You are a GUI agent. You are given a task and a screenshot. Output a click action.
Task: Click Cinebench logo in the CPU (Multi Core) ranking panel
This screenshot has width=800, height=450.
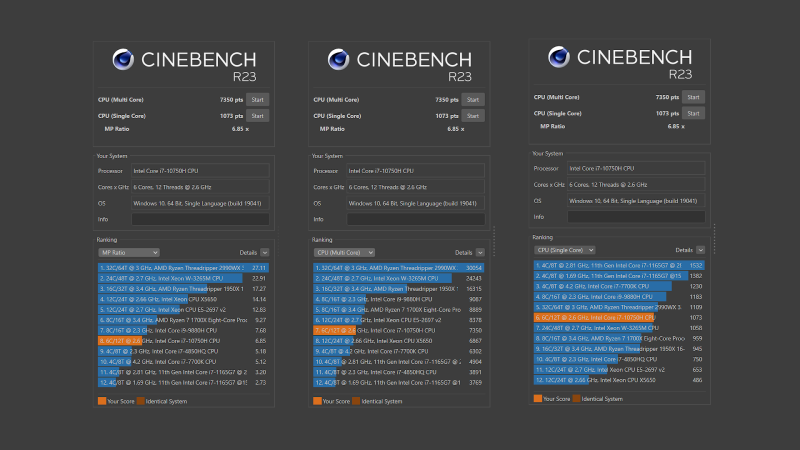[338, 60]
